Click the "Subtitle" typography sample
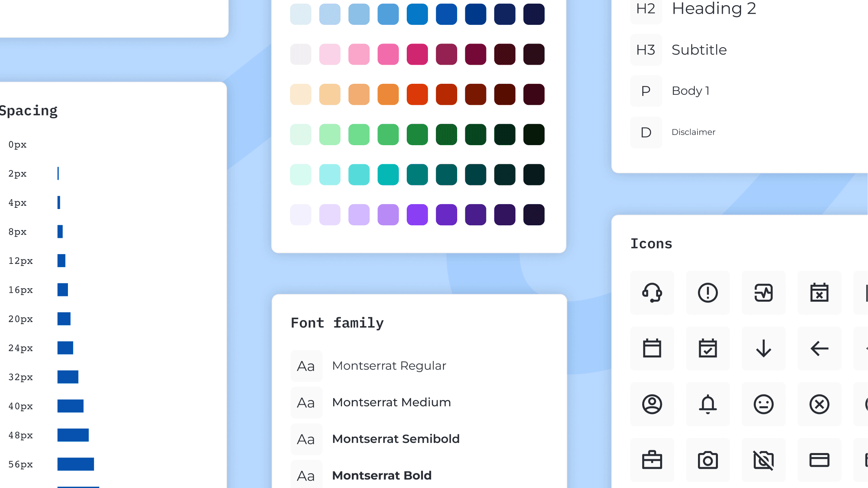The height and width of the screenshot is (488, 868). click(x=699, y=50)
